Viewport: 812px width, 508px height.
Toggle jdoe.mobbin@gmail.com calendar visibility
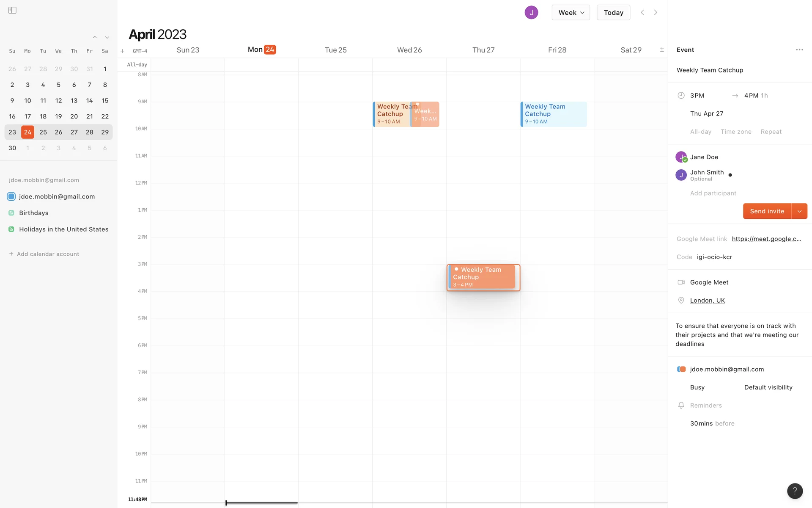11,196
